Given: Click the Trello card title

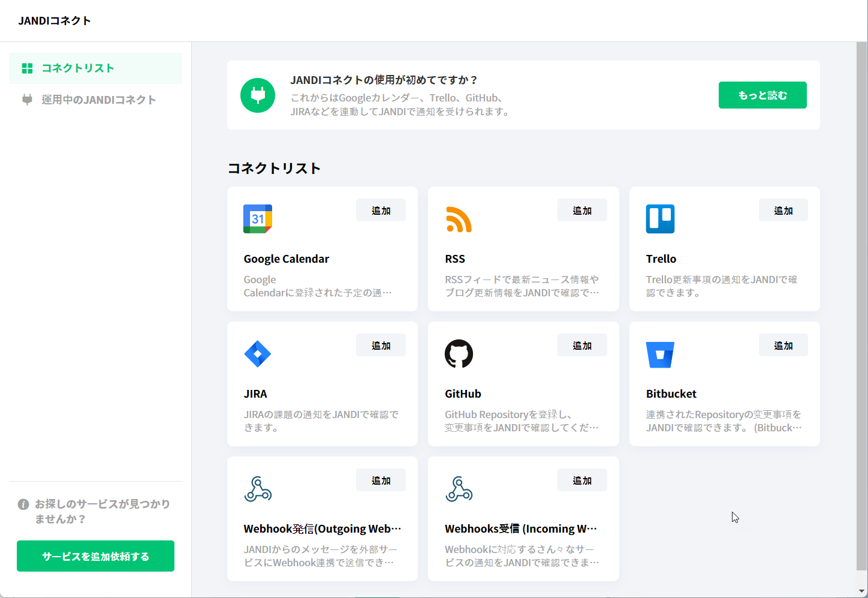Looking at the screenshot, I should pos(661,259).
